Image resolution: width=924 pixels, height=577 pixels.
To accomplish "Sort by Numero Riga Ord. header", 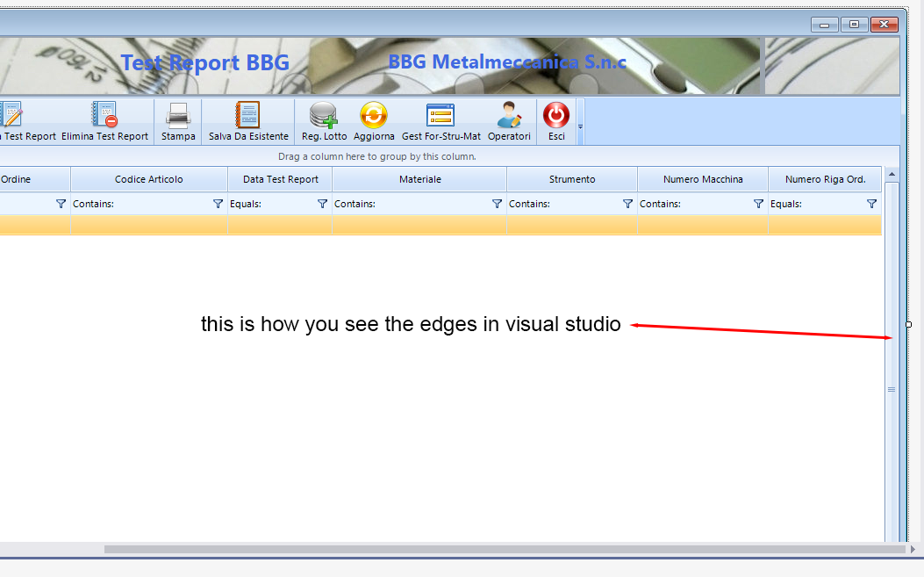I will pos(825,179).
